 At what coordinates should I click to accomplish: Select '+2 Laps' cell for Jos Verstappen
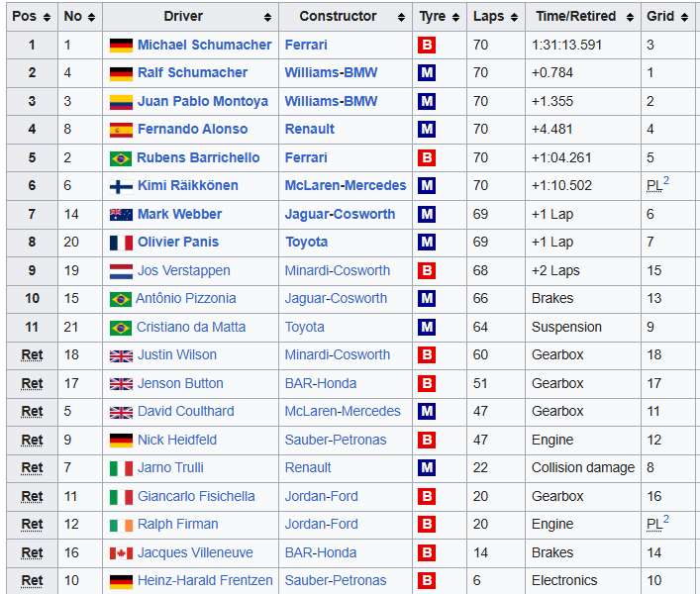(x=583, y=270)
